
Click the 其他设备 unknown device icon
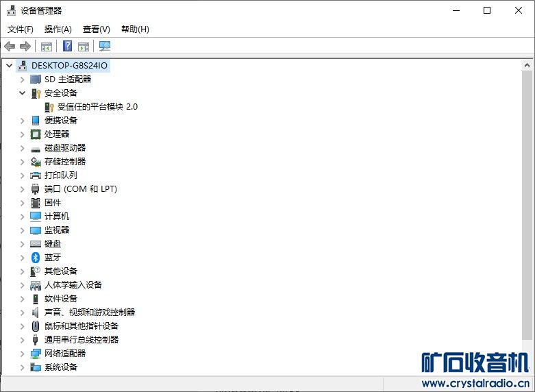(x=36, y=271)
